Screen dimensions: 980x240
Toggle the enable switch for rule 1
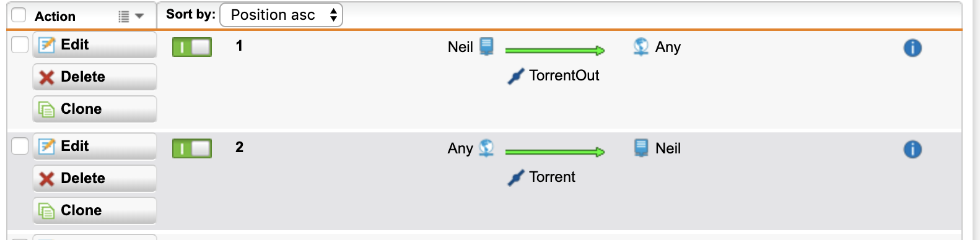192,47
